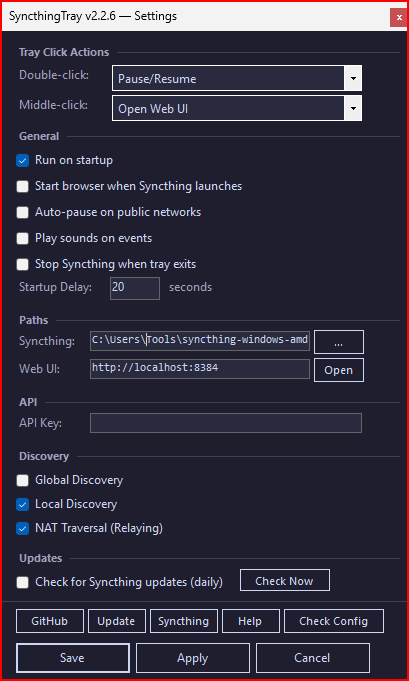Image resolution: width=409 pixels, height=681 pixels.
Task: Open the GitHub button
Action: (50, 621)
